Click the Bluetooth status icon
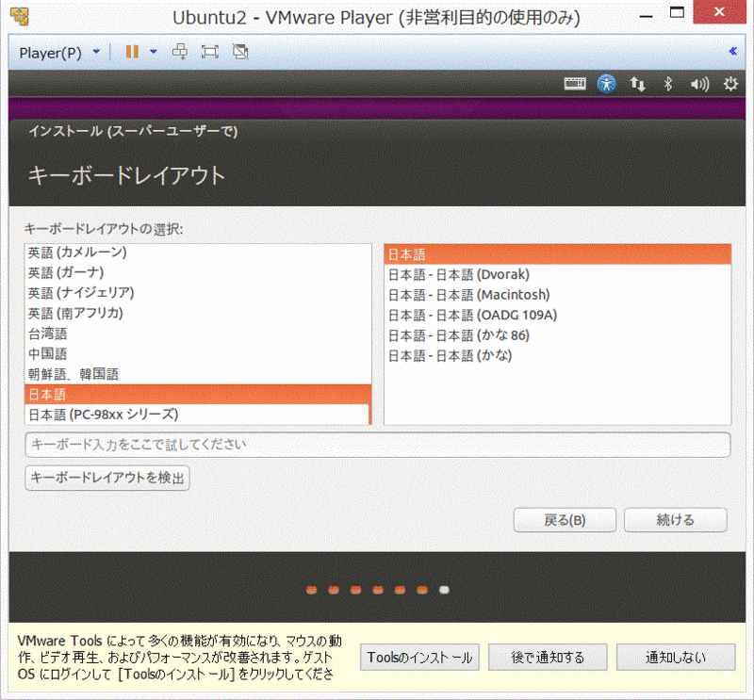The width and height of the screenshot is (754, 700). (668, 84)
